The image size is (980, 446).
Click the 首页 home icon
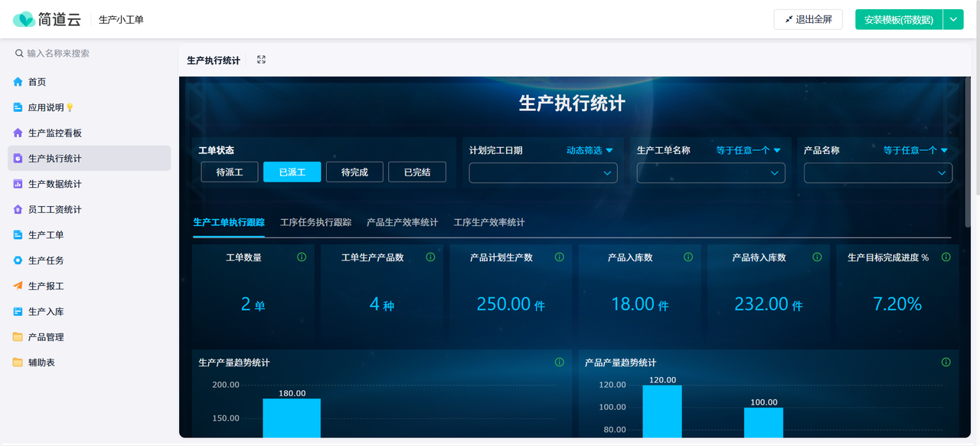18,82
